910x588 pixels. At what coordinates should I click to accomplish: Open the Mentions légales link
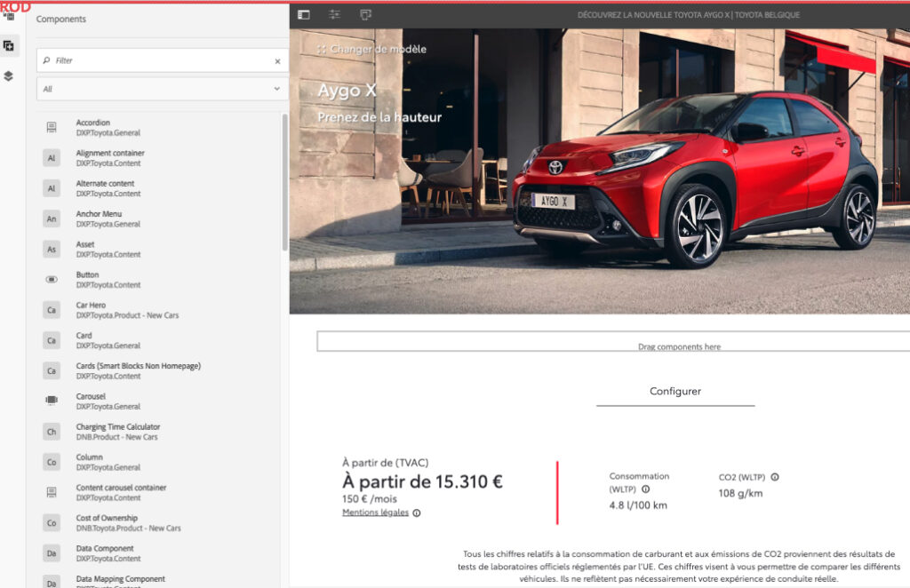[376, 513]
